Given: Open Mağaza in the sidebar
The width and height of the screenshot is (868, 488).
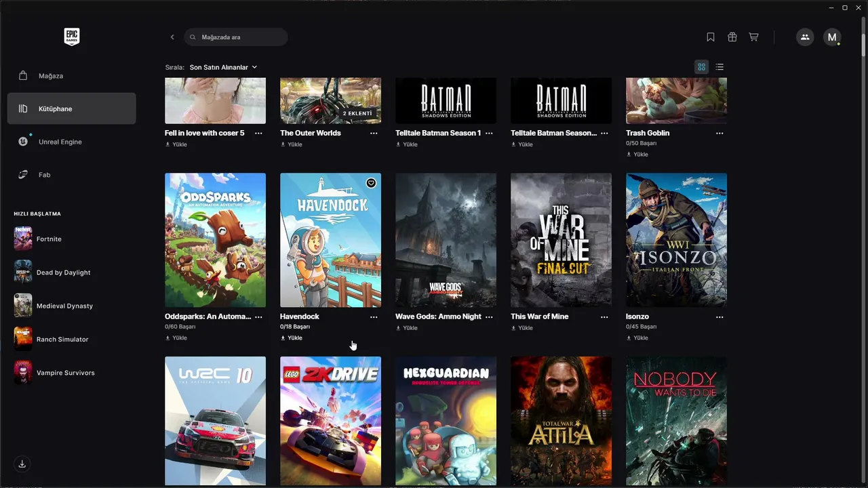Looking at the screenshot, I should pyautogui.click(x=72, y=76).
